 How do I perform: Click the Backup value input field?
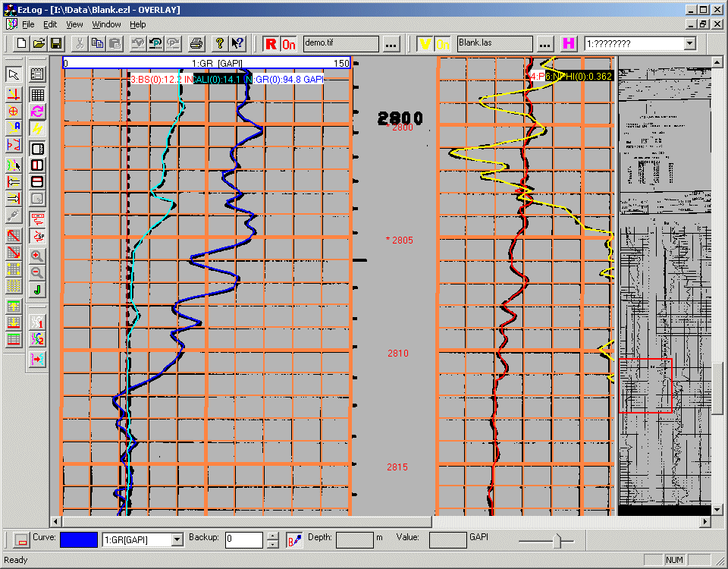245,539
